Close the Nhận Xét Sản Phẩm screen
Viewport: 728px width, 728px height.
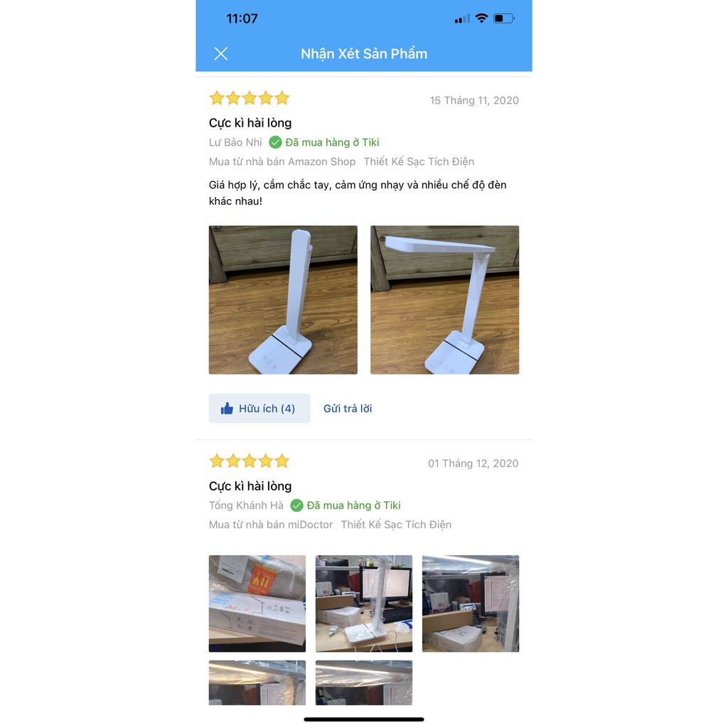(x=221, y=54)
